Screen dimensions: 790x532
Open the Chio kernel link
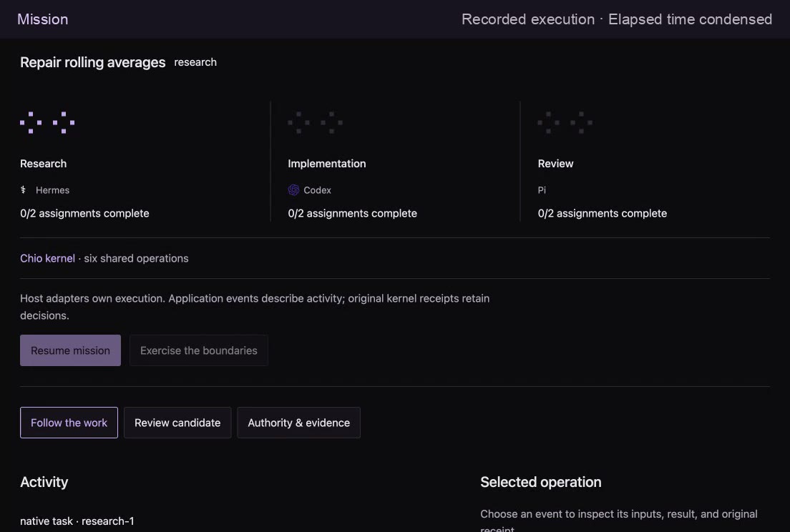[47, 258]
